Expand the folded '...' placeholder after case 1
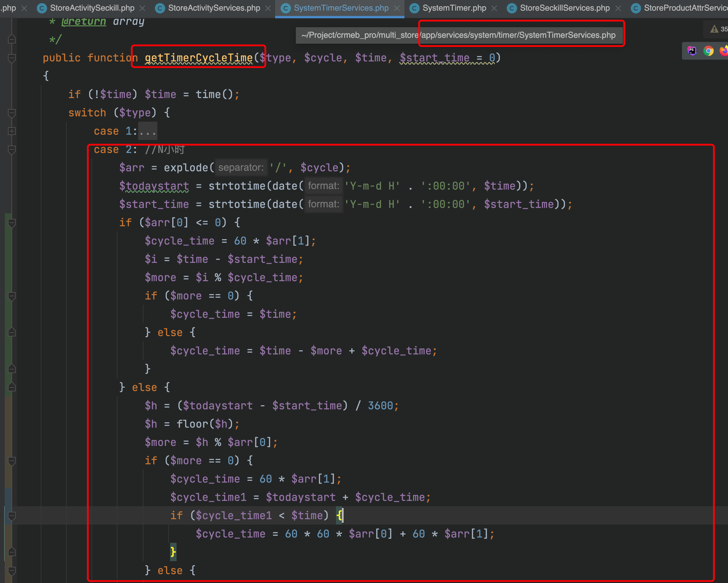 (148, 131)
